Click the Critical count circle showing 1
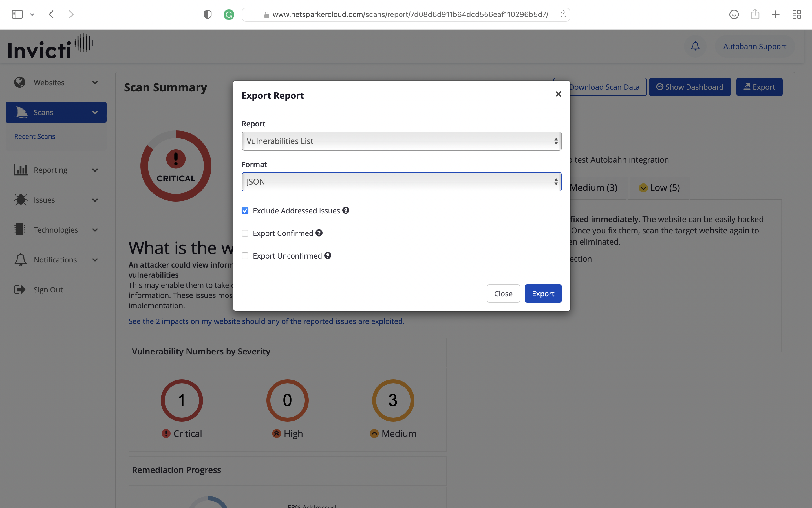812x508 pixels. pyautogui.click(x=182, y=400)
